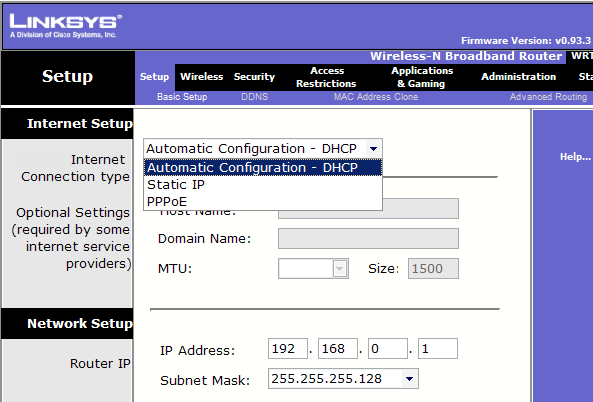Open the Subnet Mask dropdown 255.255.255.128
Image resolution: width=593 pixels, height=402 pixels.
point(343,379)
